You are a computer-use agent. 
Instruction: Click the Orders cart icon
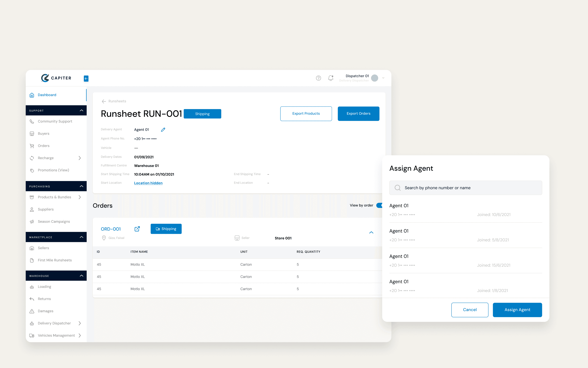(32, 146)
